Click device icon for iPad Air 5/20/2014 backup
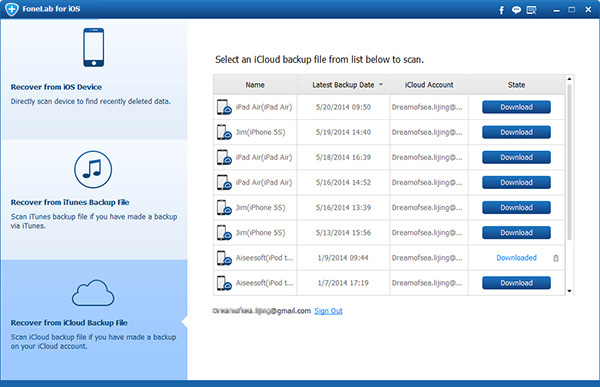Viewport: 600px width, 387px height. (224, 107)
